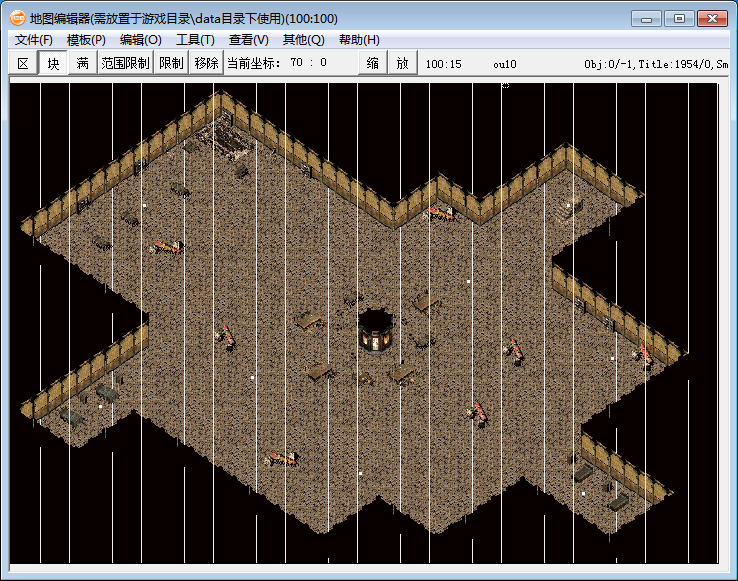The width and height of the screenshot is (738, 581).
Task: Open the 其他(Q) menu
Action: [304, 40]
